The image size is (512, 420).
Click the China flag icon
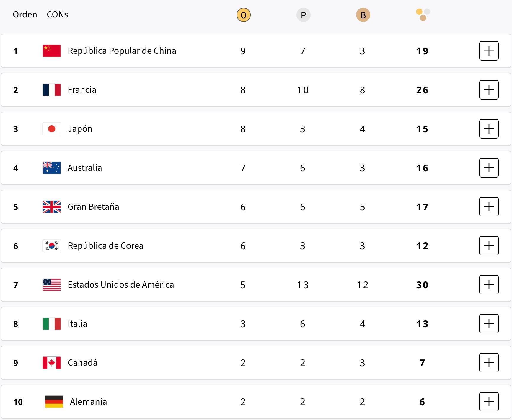pos(52,51)
